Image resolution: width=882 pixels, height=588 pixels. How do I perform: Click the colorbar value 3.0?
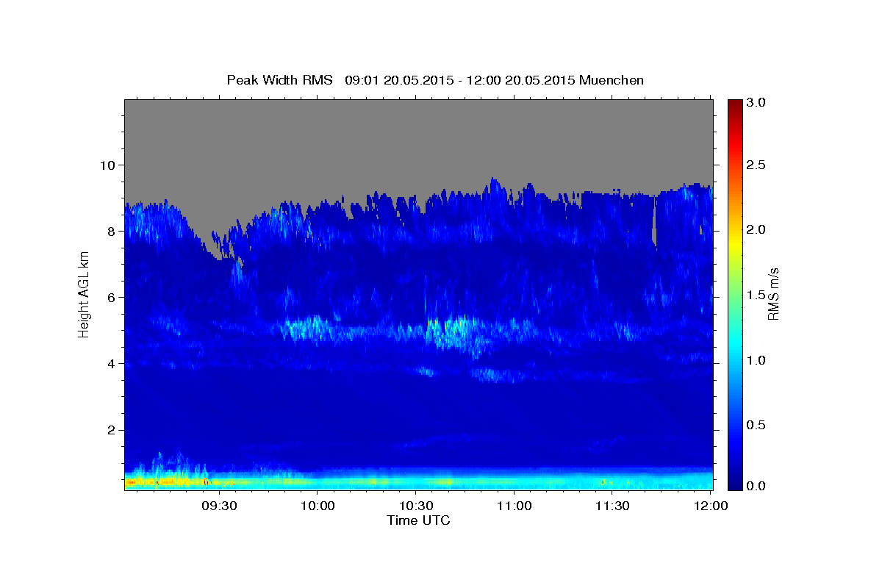click(x=756, y=102)
